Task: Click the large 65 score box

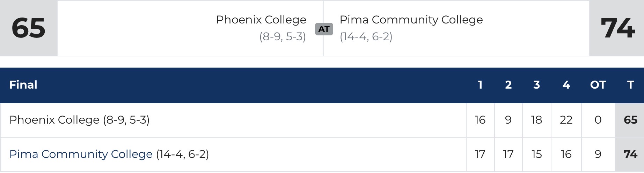Action: coord(29,28)
